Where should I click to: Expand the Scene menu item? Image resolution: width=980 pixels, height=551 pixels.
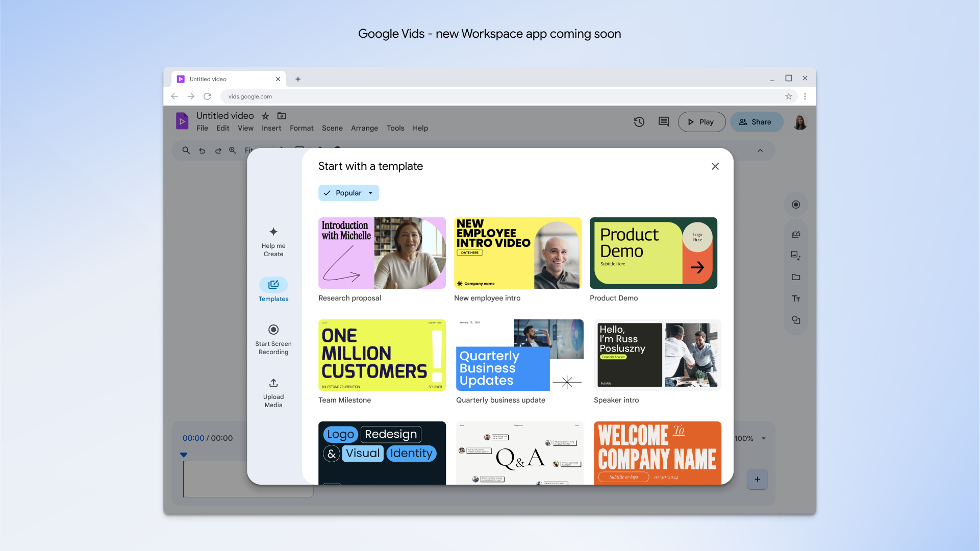point(331,128)
